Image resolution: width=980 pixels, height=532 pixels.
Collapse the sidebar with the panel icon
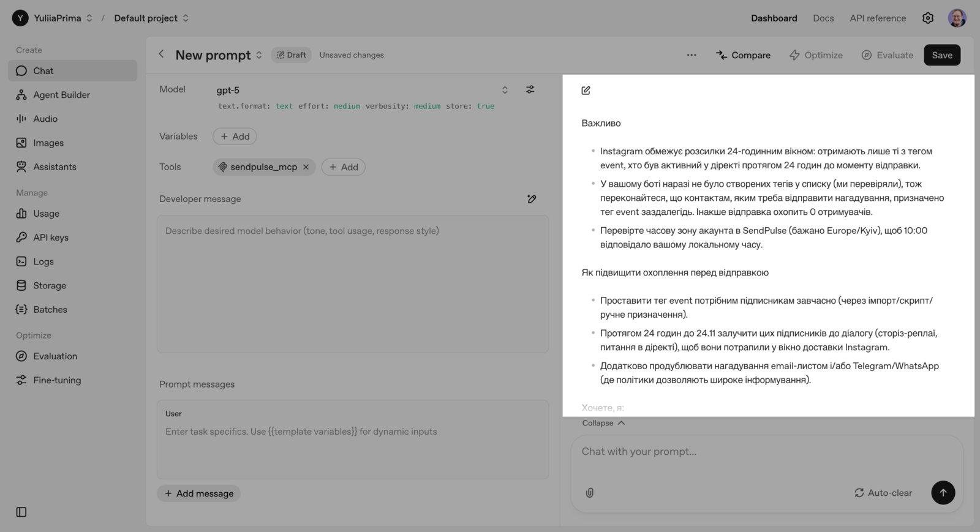click(x=21, y=512)
